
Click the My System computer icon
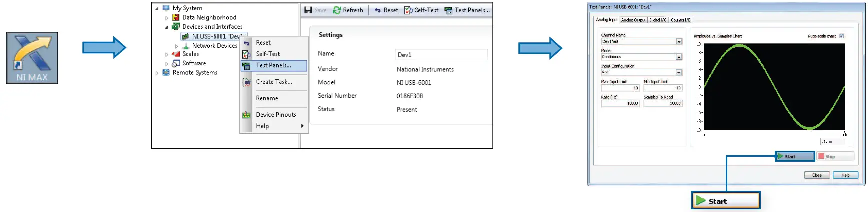[166, 8]
